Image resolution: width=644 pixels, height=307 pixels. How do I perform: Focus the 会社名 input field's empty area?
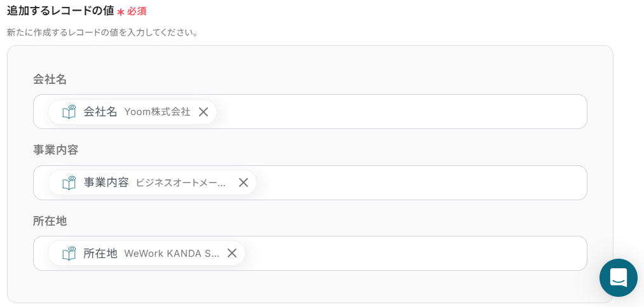pos(401,112)
